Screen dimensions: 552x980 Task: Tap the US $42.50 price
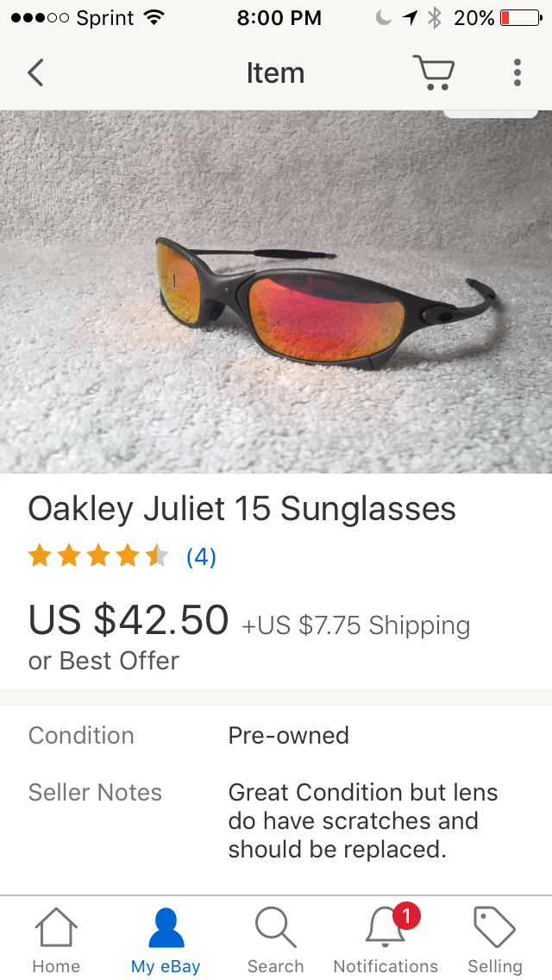pos(129,619)
